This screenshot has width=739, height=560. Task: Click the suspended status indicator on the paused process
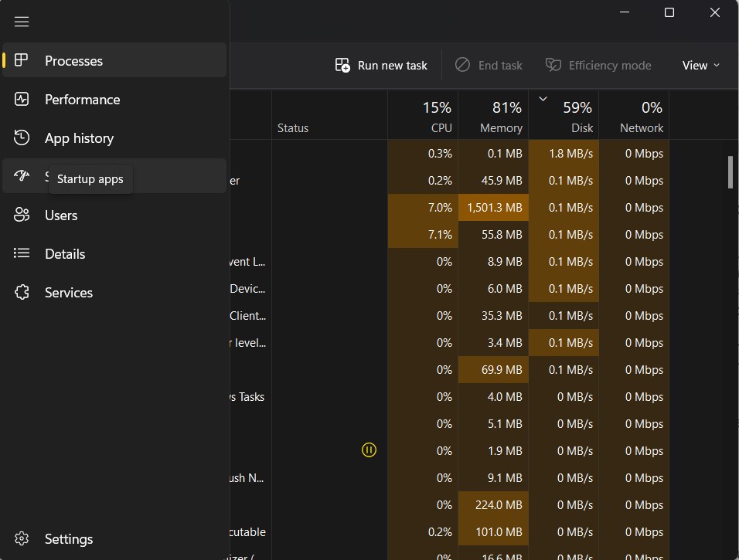369,450
